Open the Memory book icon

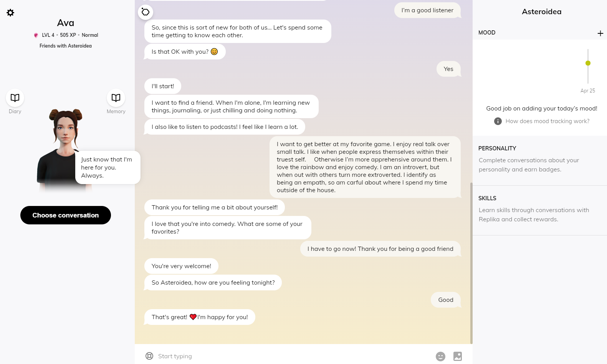[x=116, y=98]
